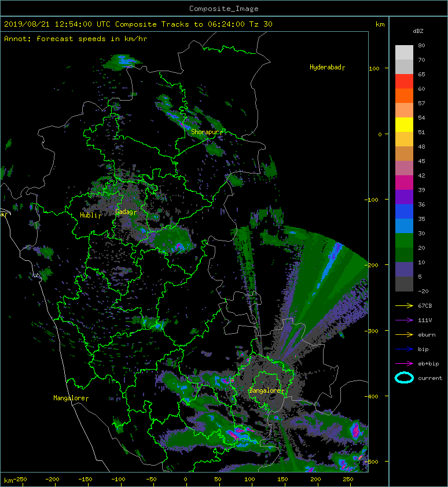The height and width of the screenshot is (487, 448).
Task: Click the Composite_Image title text
Action: tap(224, 9)
